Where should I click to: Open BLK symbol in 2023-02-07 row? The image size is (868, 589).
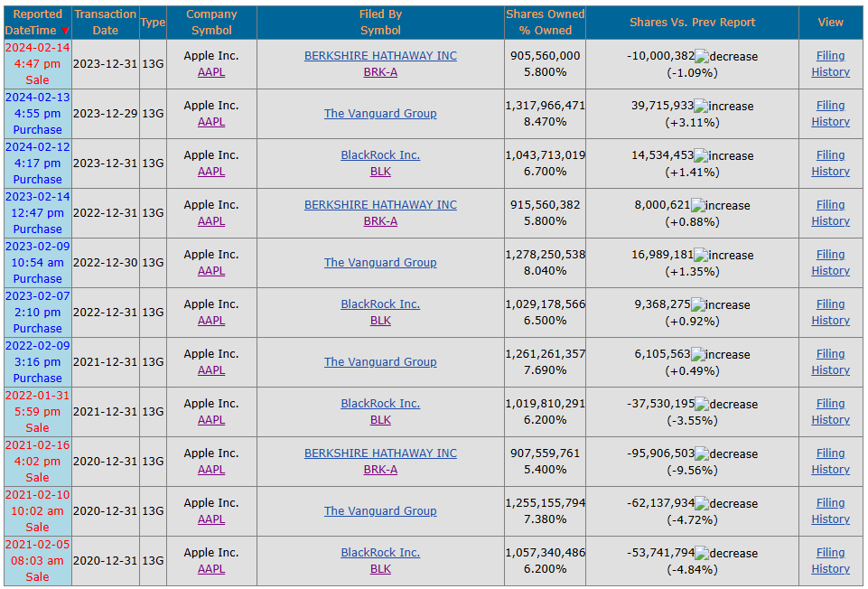[x=380, y=321]
